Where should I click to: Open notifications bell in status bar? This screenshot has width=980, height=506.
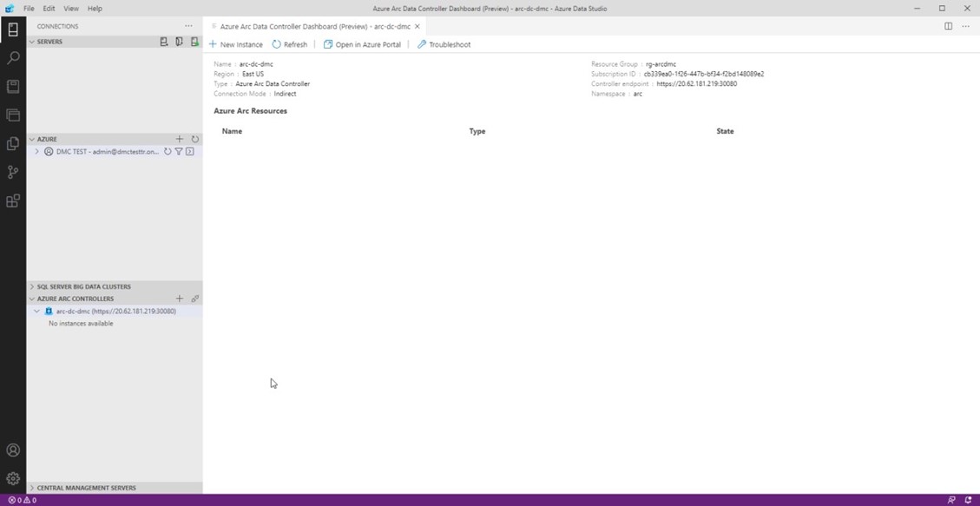(x=968, y=501)
